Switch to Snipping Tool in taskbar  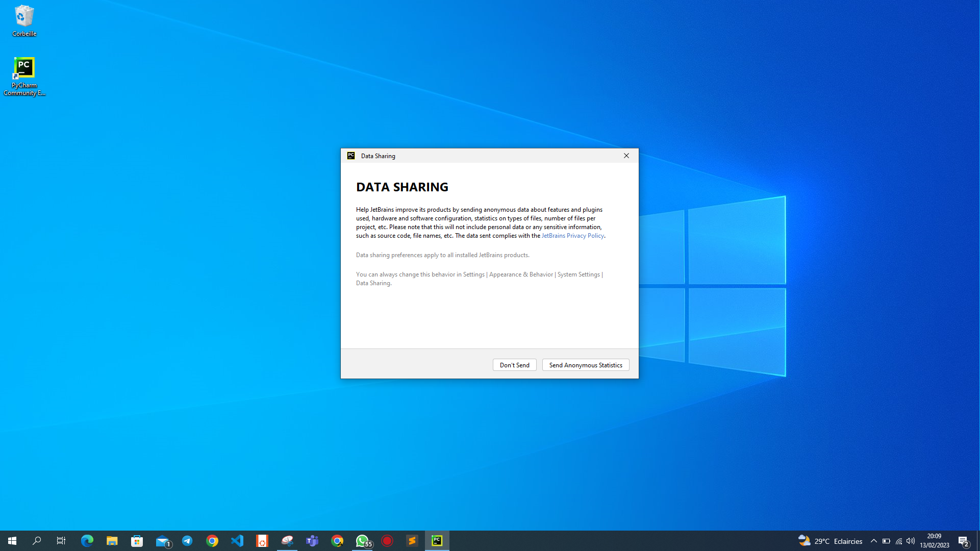(x=287, y=541)
